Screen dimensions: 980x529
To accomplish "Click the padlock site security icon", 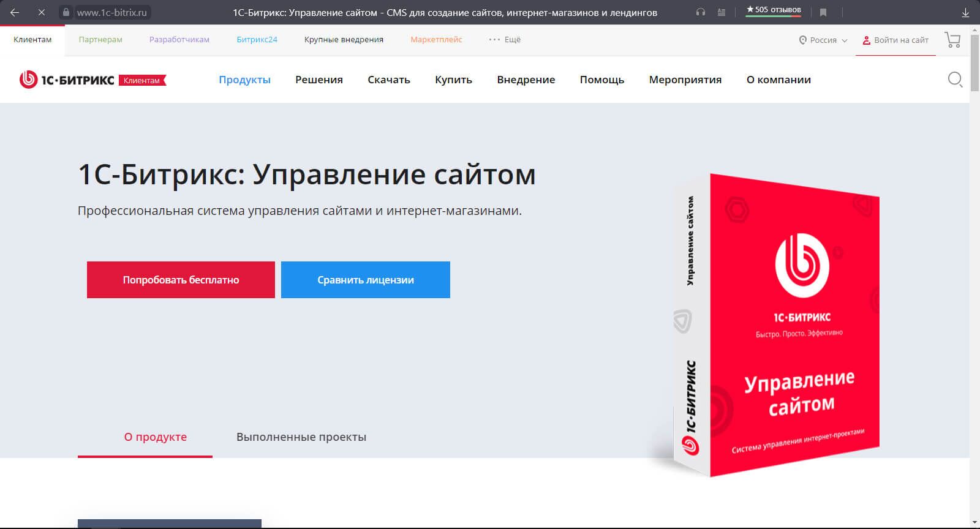I will point(66,12).
